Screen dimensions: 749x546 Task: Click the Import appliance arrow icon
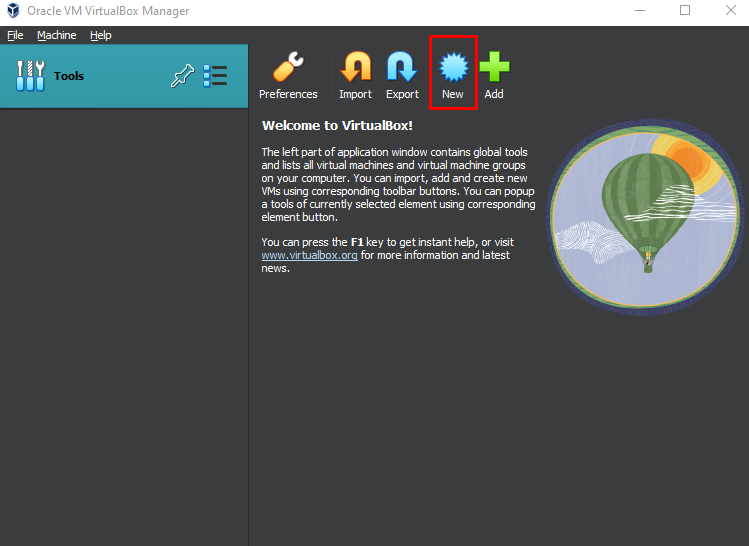(355, 68)
